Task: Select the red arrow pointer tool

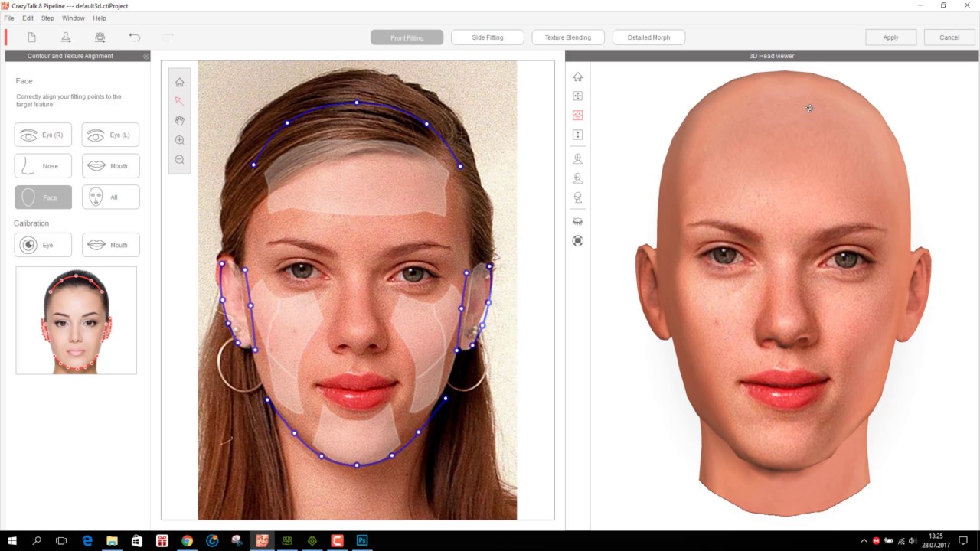Action: [x=179, y=101]
